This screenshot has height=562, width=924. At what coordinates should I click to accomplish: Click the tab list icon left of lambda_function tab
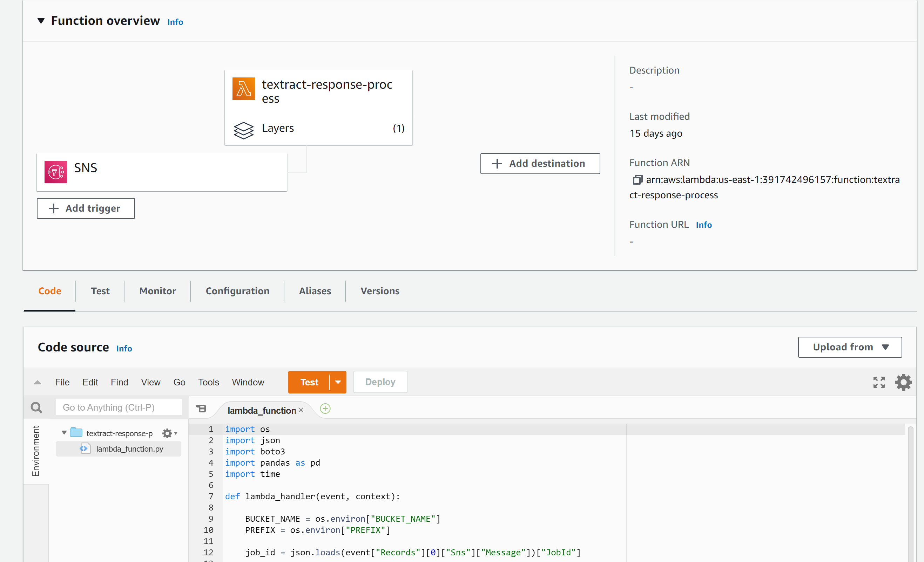tap(201, 409)
